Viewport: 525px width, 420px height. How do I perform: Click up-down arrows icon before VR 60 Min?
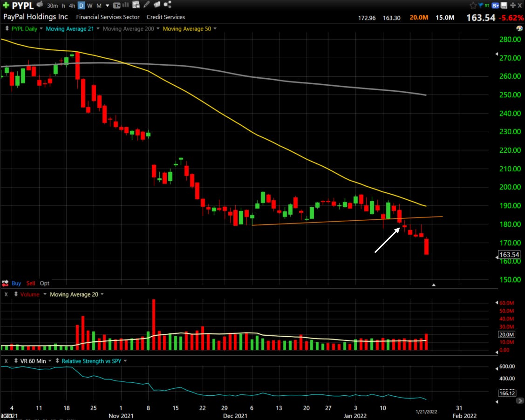(x=15, y=361)
